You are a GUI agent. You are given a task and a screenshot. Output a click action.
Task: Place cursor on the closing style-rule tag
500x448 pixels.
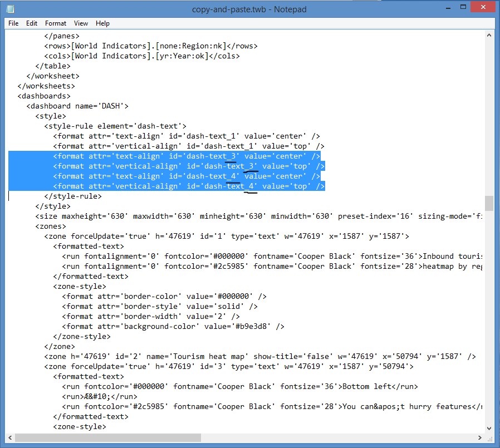[73, 196]
